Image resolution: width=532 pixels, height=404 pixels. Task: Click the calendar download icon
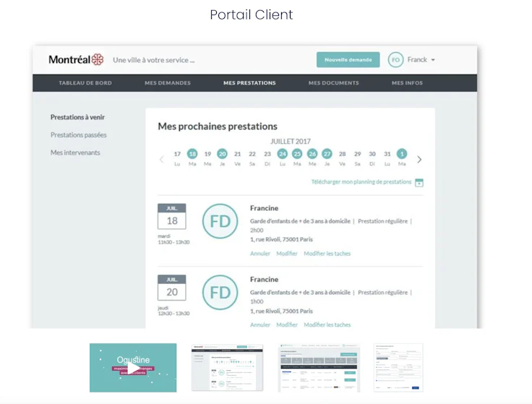pos(419,183)
